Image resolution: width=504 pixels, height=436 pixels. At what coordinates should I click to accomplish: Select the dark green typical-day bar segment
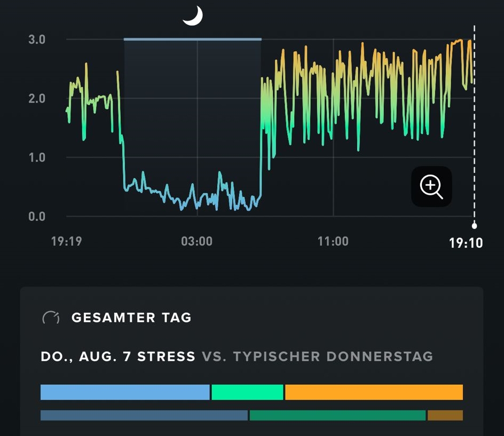point(337,415)
